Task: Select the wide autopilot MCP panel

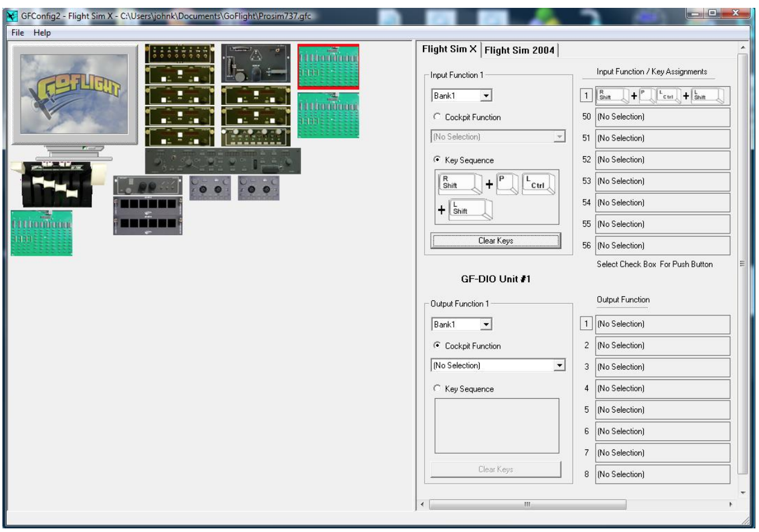Action: pyautogui.click(x=223, y=161)
